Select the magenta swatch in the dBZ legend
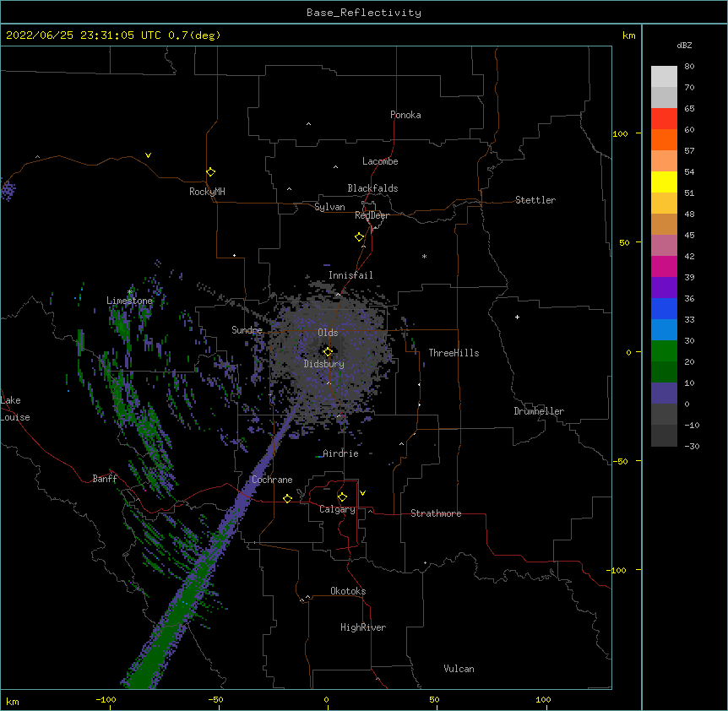Image resolution: width=728 pixels, height=711 pixels. [x=664, y=266]
